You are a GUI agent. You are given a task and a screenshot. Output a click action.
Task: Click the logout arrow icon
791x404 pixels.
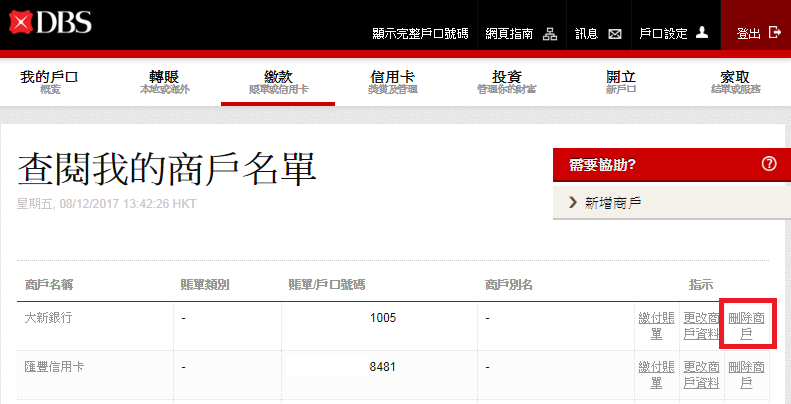point(774,33)
